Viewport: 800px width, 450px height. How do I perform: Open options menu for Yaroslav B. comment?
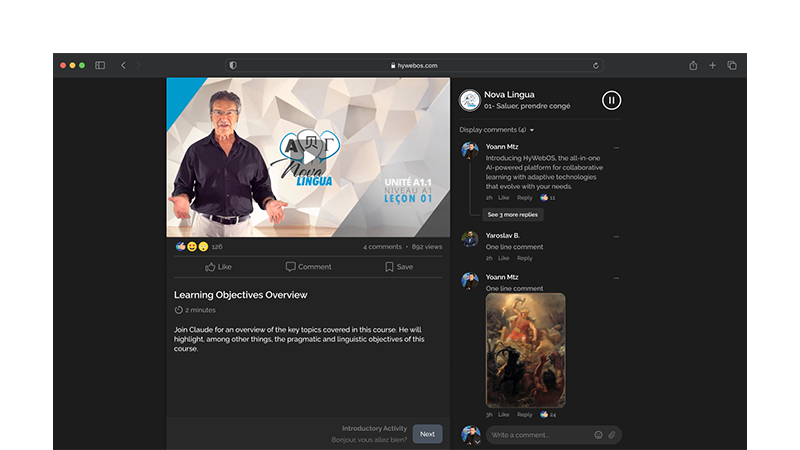(x=616, y=236)
